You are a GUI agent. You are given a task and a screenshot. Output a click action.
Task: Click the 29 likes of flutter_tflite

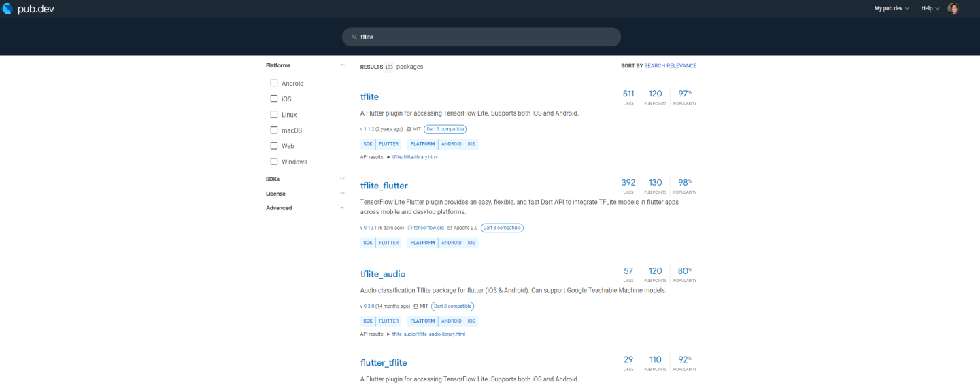point(628,362)
